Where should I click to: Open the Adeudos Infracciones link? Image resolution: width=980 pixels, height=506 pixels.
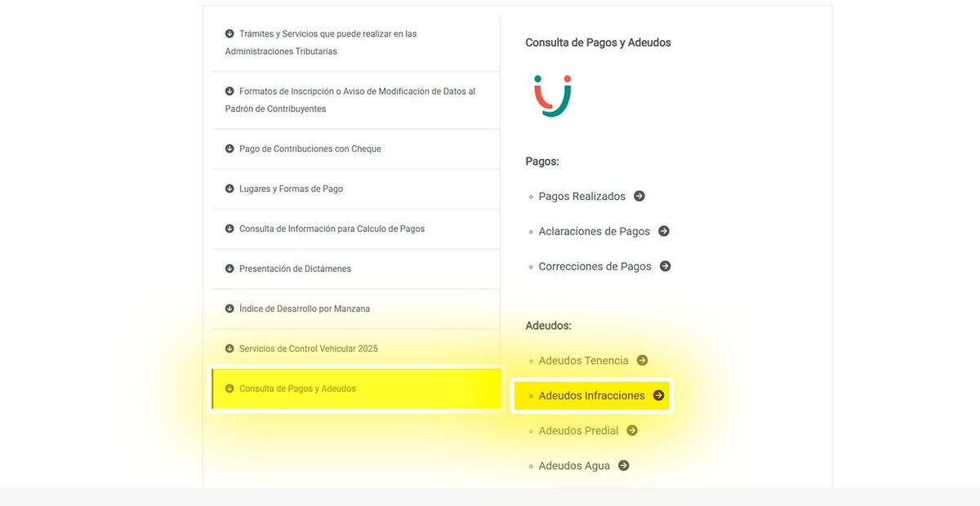591,396
